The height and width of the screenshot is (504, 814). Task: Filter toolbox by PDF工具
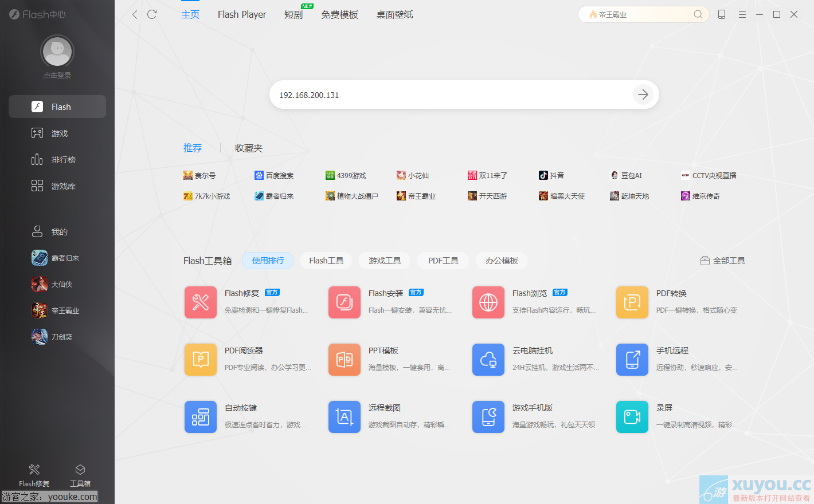click(x=443, y=261)
